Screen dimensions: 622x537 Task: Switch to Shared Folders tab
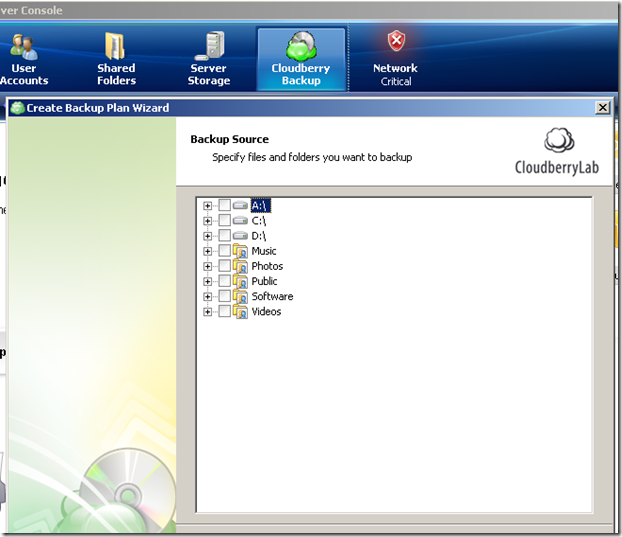116,59
